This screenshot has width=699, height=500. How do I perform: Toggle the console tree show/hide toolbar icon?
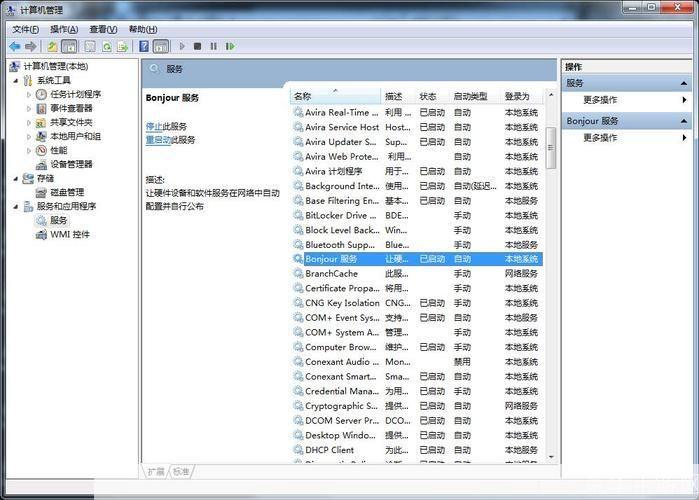click(69, 46)
